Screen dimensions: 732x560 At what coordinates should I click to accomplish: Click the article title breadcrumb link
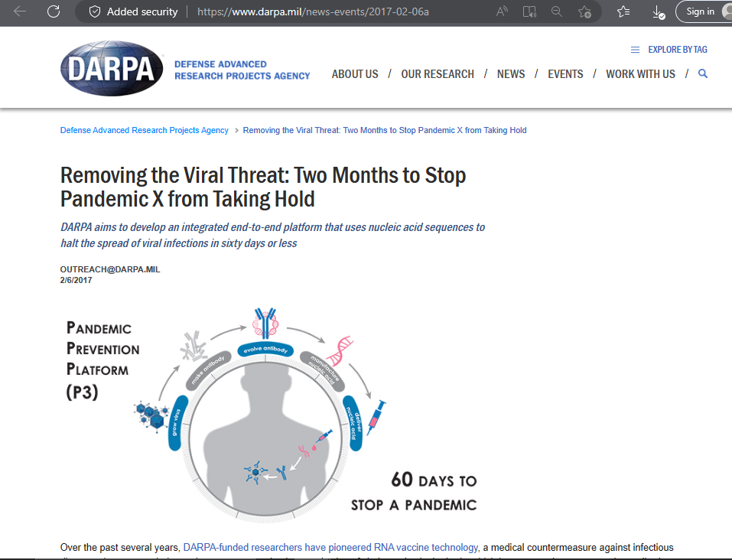385,130
